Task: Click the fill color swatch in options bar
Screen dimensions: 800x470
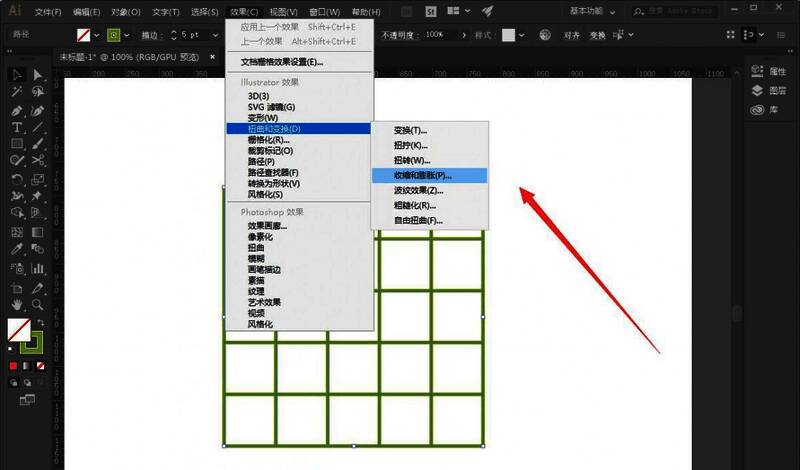Action: [86, 34]
